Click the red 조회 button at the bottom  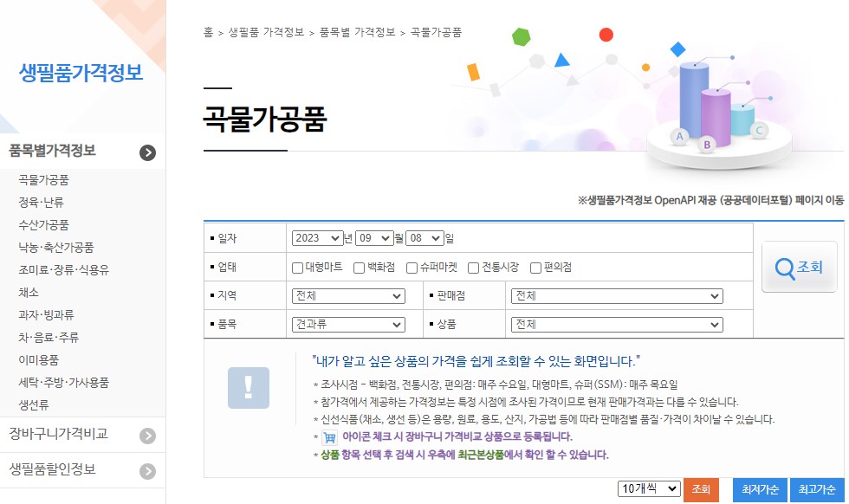(701, 489)
